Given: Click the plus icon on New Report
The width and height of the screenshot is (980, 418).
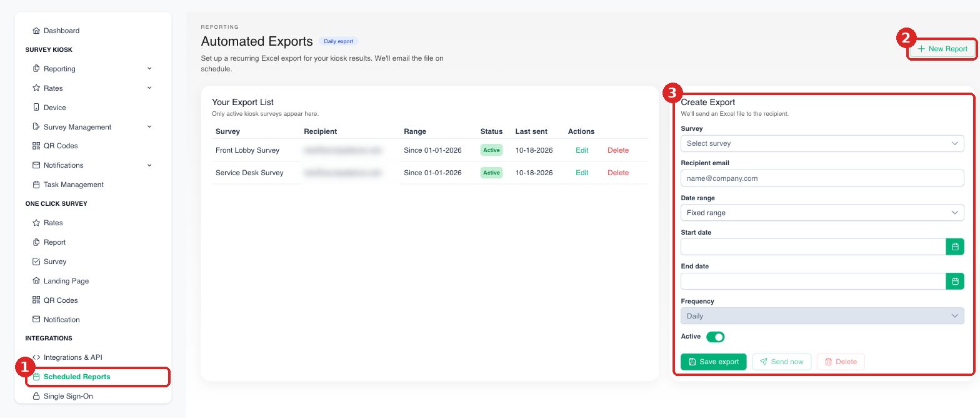Looking at the screenshot, I should [x=921, y=49].
